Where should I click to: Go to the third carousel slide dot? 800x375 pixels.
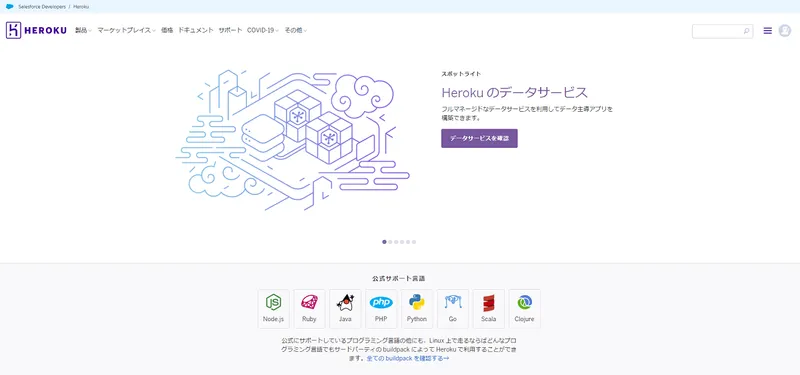(396, 242)
